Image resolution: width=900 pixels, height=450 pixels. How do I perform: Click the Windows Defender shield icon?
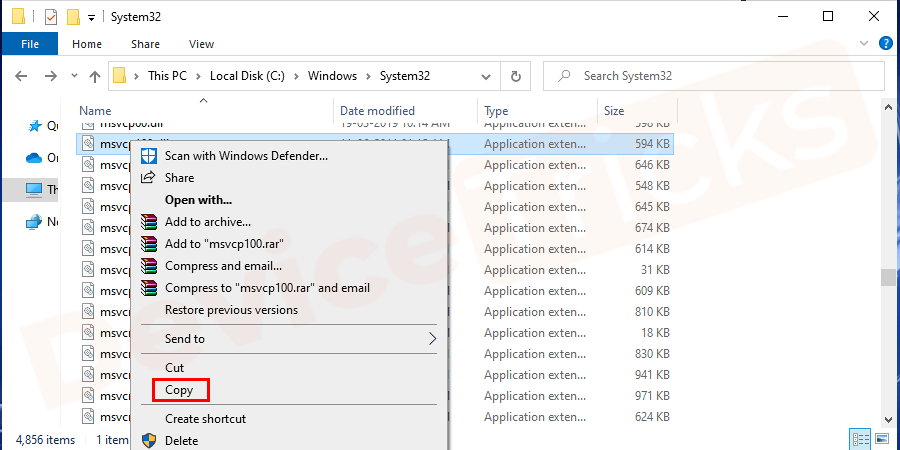(x=149, y=156)
